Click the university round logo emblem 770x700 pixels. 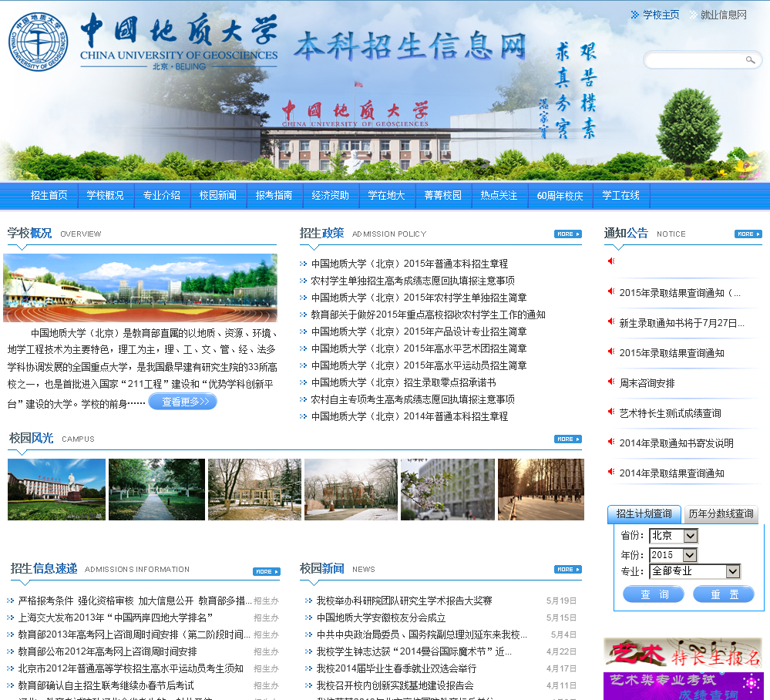pos(39,42)
